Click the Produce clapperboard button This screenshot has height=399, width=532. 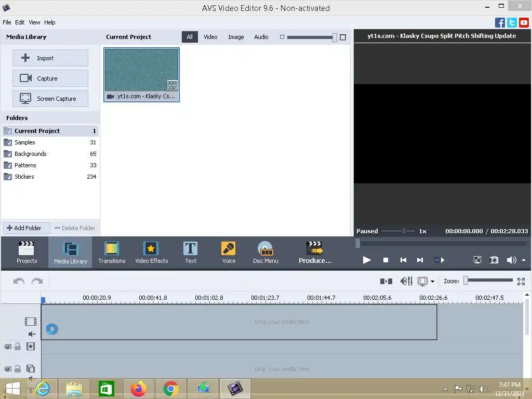(314, 252)
